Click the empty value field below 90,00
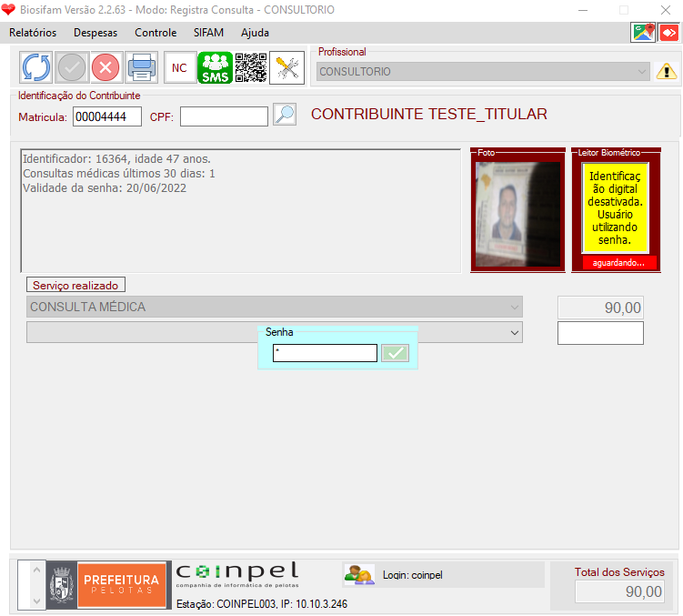 [600, 333]
